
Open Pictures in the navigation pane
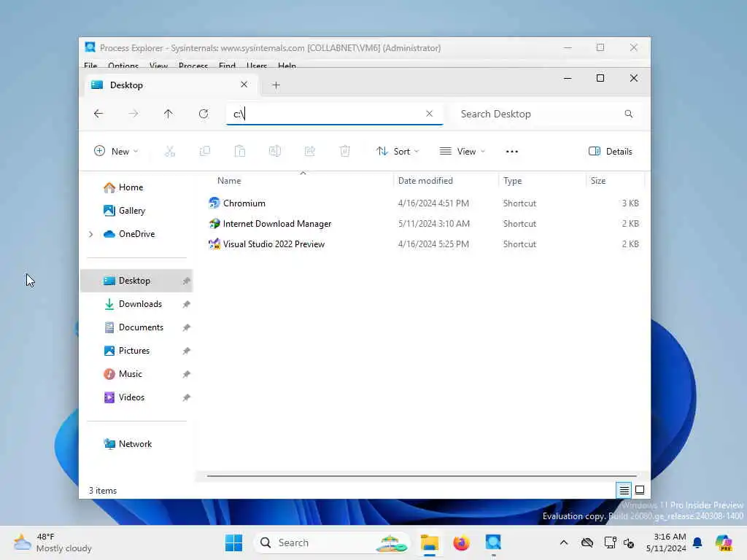tap(134, 351)
